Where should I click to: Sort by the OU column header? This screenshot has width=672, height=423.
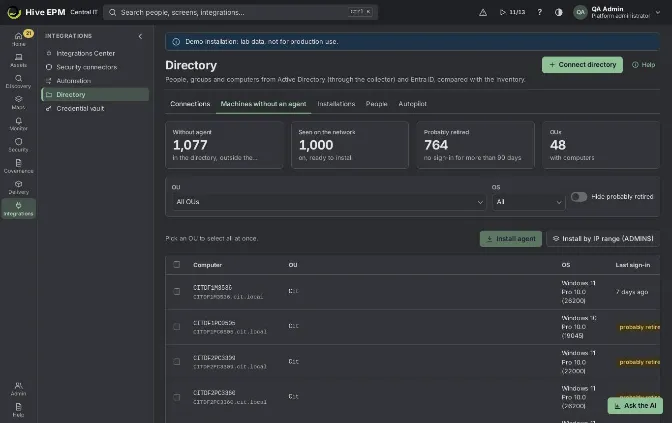pyautogui.click(x=293, y=265)
